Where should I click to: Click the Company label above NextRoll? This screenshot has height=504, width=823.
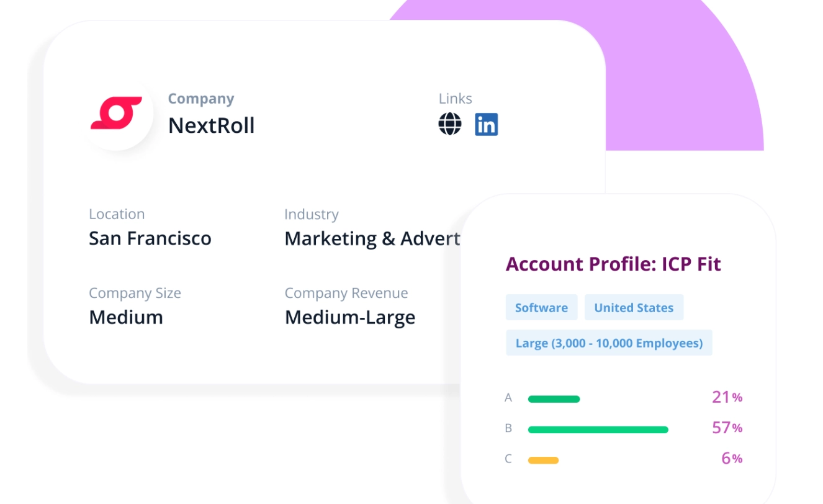tap(201, 99)
